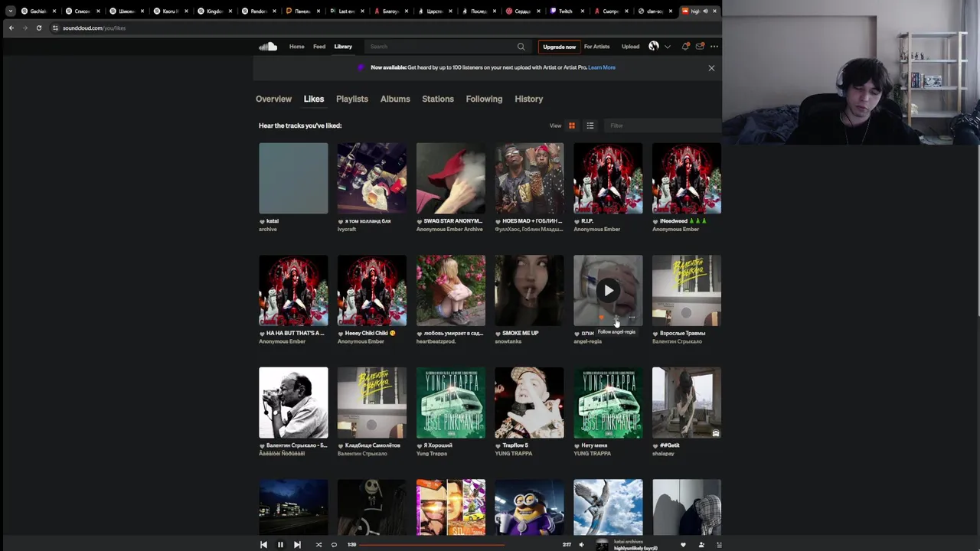This screenshot has height=551, width=980.
Task: Go to the Home menu item
Action: pyautogui.click(x=296, y=47)
